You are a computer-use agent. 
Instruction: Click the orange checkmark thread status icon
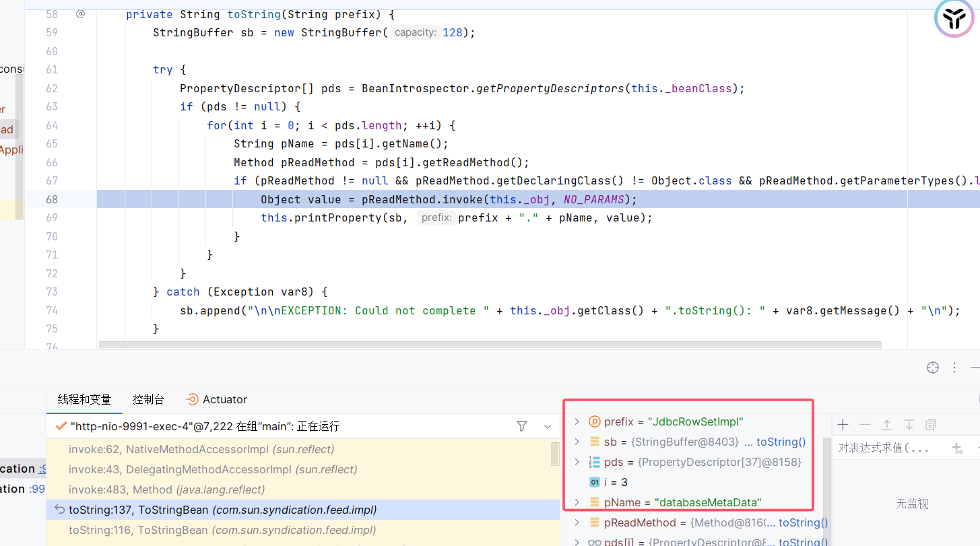click(x=61, y=426)
